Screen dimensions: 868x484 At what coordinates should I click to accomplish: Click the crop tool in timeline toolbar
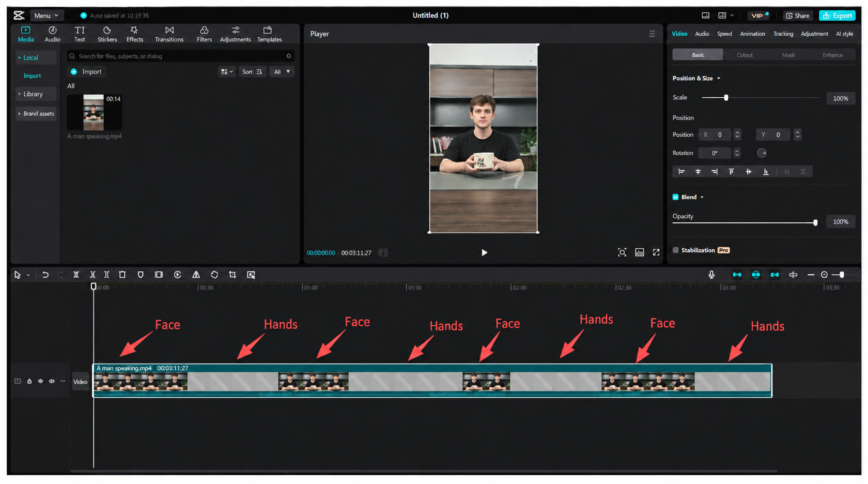[233, 275]
